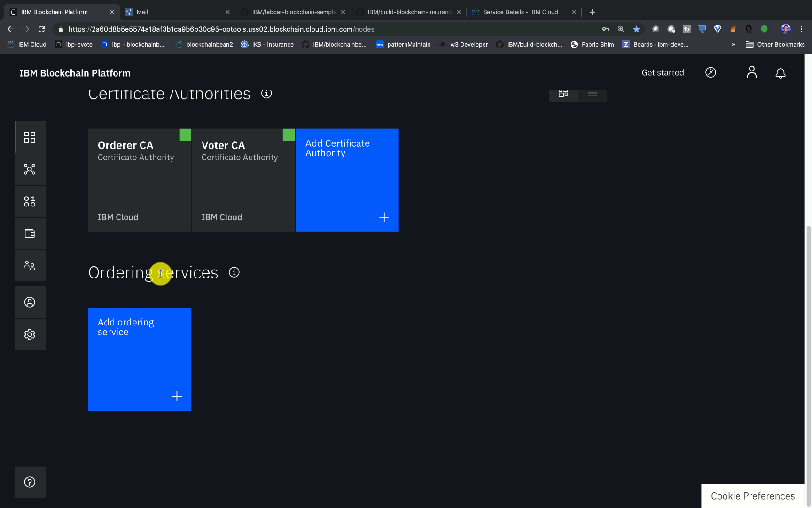Click the green dot extension icon
812x508 pixels.
pyautogui.click(x=764, y=29)
